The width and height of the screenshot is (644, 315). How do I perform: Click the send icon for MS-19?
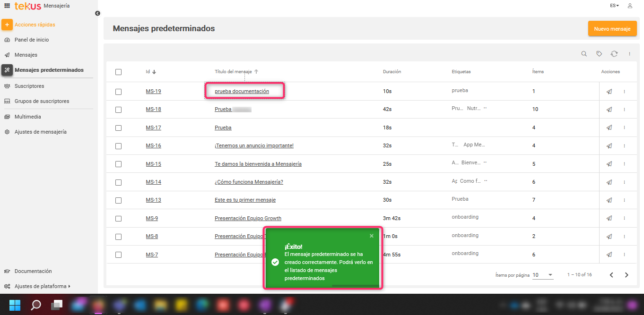click(609, 92)
